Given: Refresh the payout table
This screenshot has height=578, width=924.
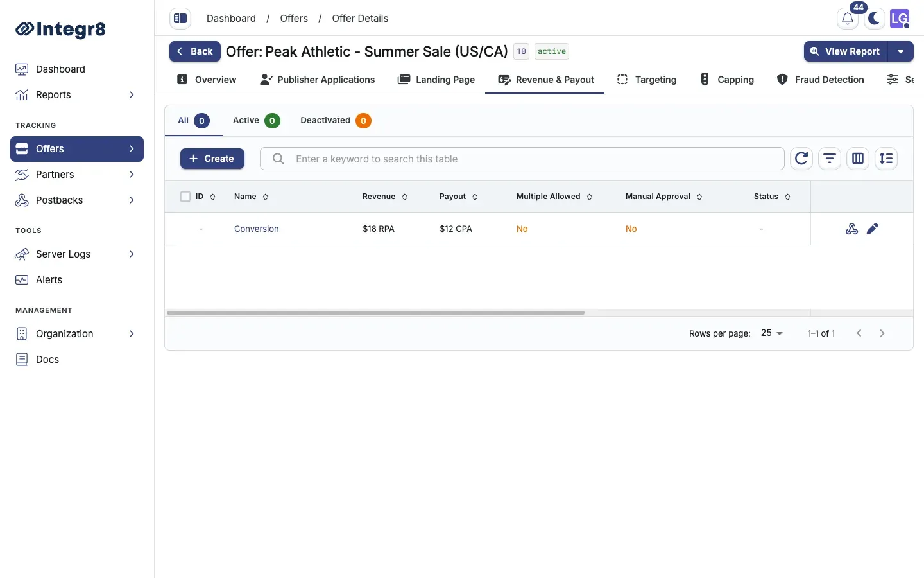Looking at the screenshot, I should (x=801, y=159).
